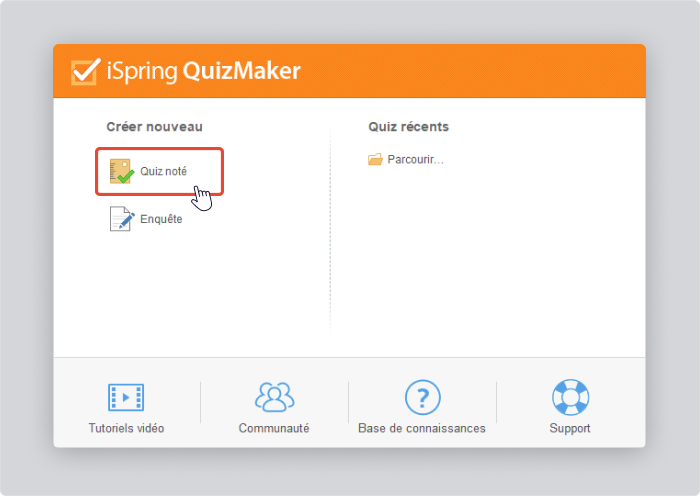The width and height of the screenshot is (700, 496).
Task: Open the Parcourir... link
Action: click(x=415, y=159)
